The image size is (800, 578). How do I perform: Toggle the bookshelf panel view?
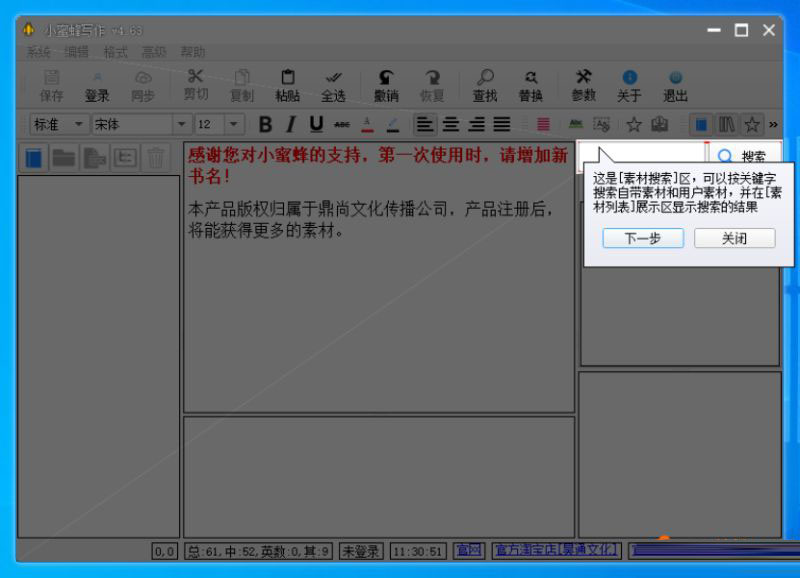(x=727, y=124)
